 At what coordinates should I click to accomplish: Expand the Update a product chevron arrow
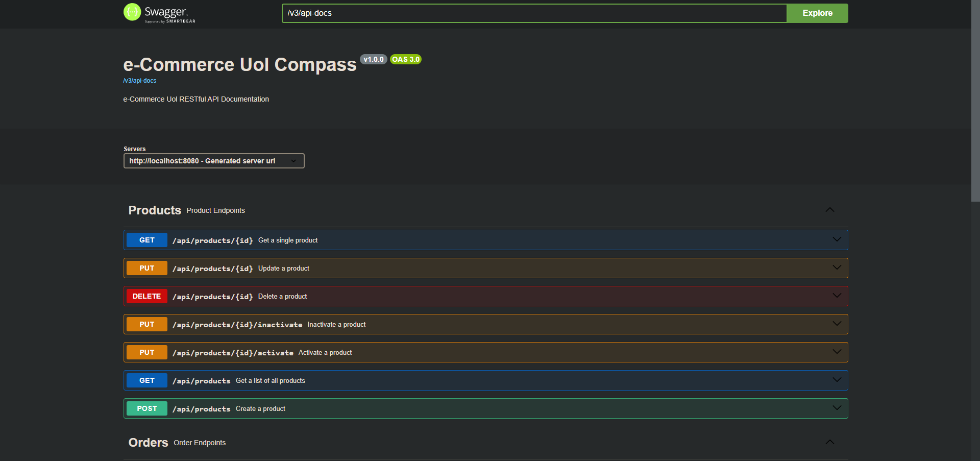click(x=837, y=268)
